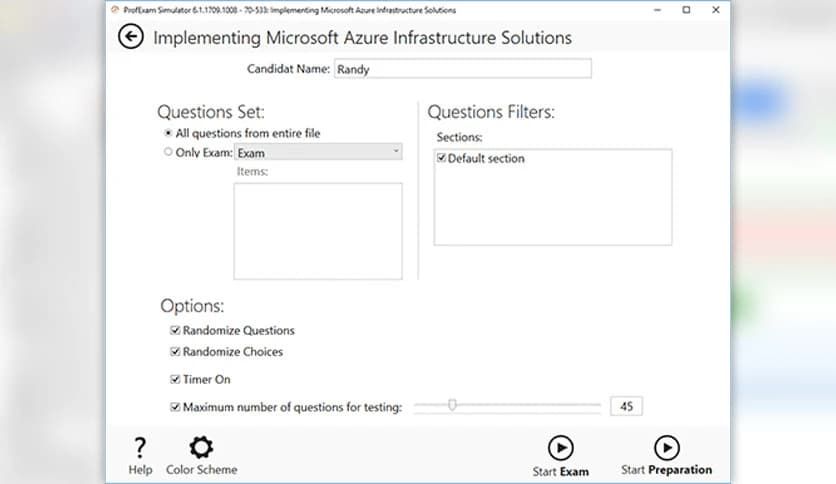This screenshot has width=836, height=484.
Task: Open Help with the question mark icon
Action: tap(140, 447)
